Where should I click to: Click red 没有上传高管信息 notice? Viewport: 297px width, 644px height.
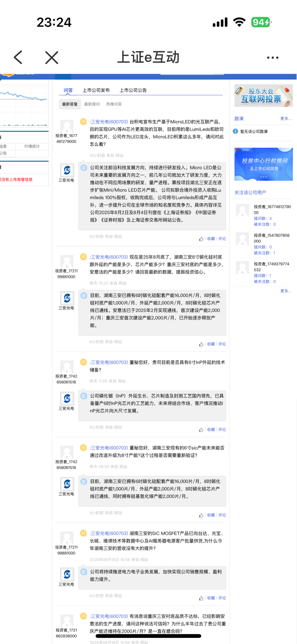[x=17, y=179]
